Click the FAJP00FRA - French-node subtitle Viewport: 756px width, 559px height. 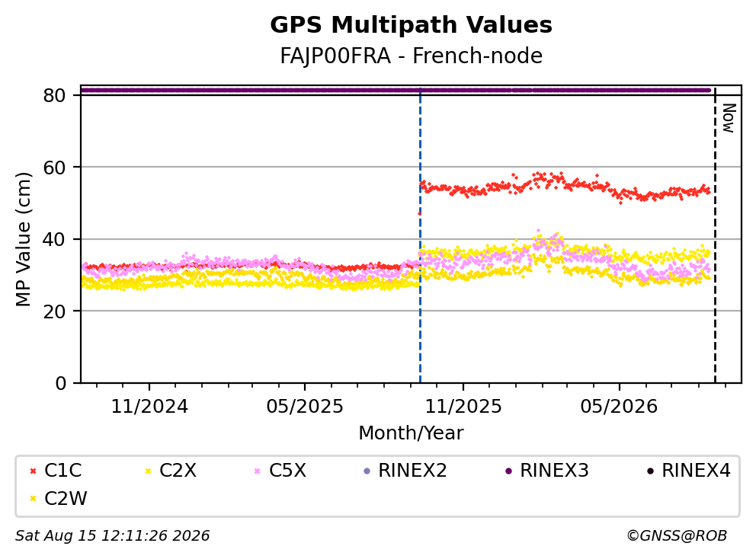pyautogui.click(x=411, y=56)
